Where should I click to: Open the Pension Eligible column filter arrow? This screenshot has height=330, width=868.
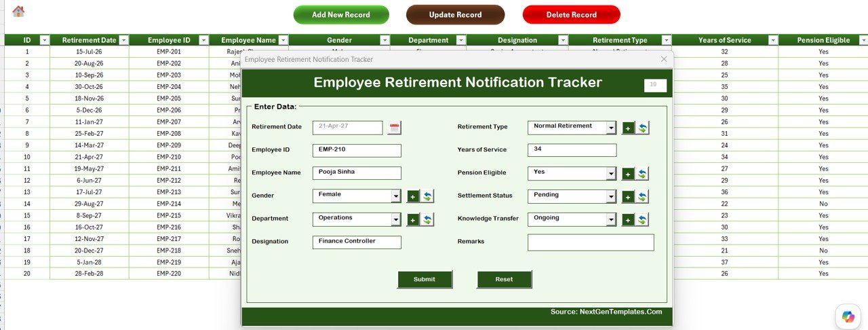(862, 40)
